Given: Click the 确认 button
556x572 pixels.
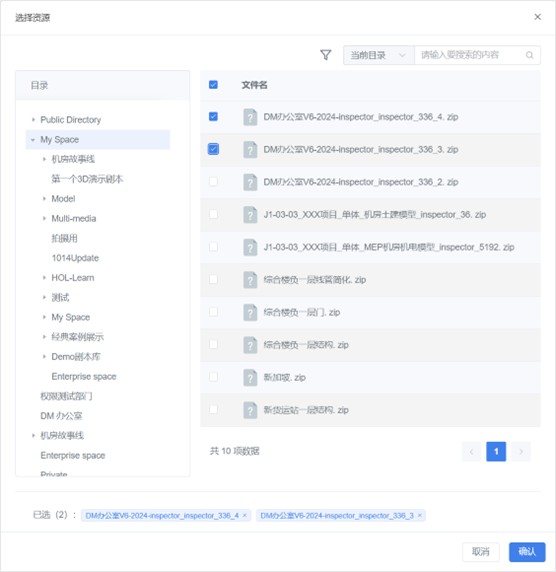Looking at the screenshot, I should pos(527,552).
